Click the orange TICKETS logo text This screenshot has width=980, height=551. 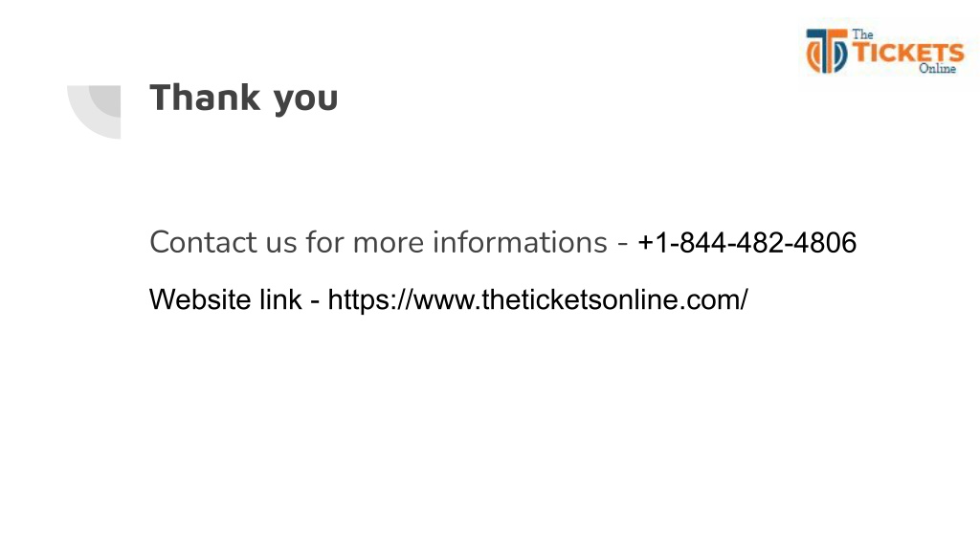[909, 53]
